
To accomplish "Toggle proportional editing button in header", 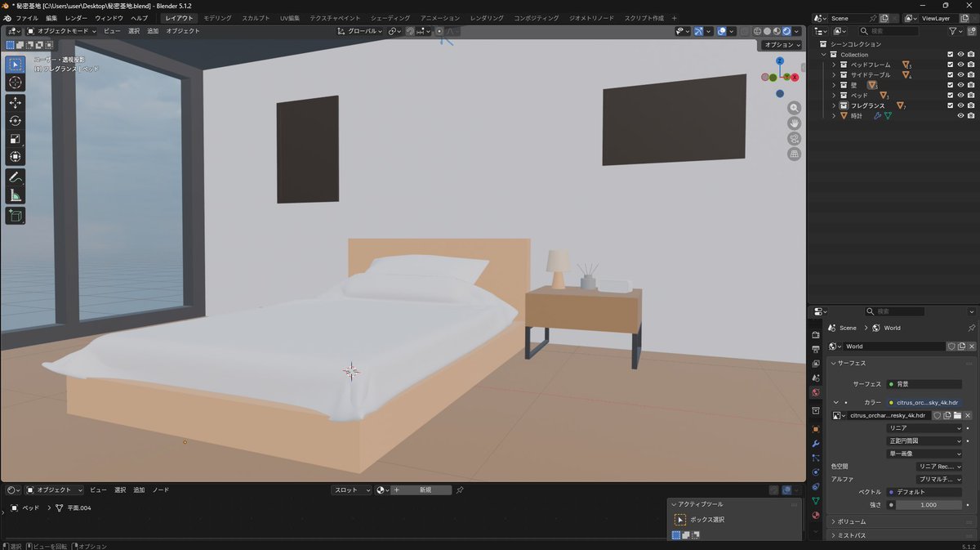I will pos(439,31).
